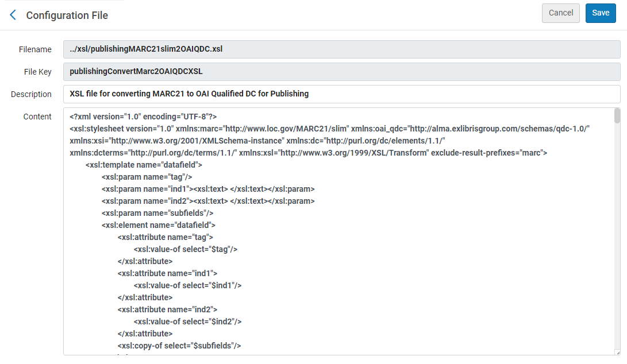Click the xsl:attribute name="ind1" line
This screenshot has height=364, width=627.
(168, 273)
